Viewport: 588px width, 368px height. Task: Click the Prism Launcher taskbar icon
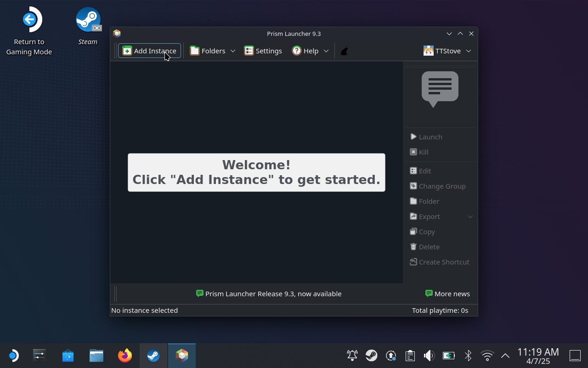[x=182, y=356]
